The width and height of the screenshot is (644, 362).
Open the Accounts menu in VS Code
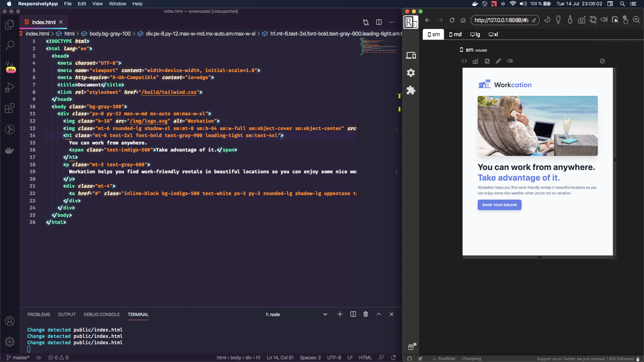pos(10,321)
